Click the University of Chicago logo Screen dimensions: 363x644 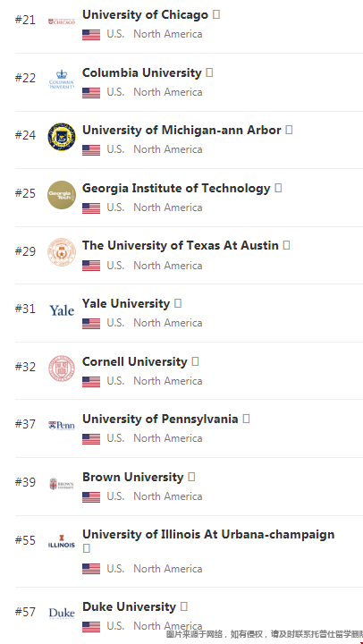62,21
